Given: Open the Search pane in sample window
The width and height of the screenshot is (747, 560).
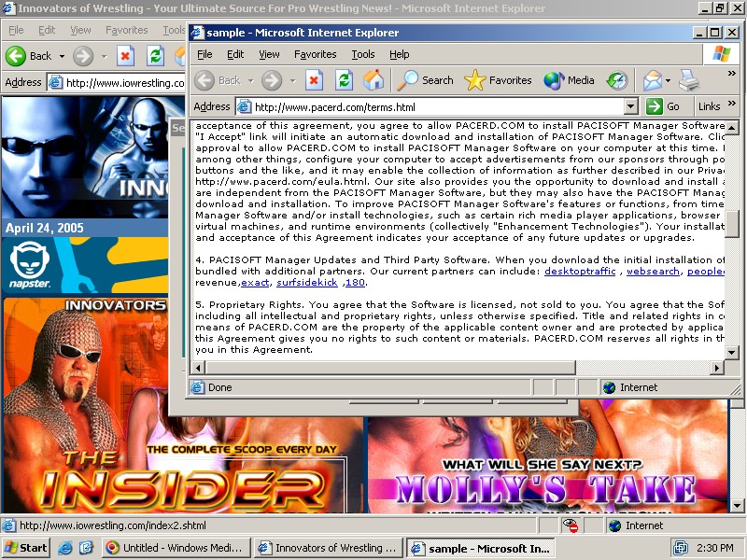Looking at the screenshot, I should pyautogui.click(x=425, y=80).
